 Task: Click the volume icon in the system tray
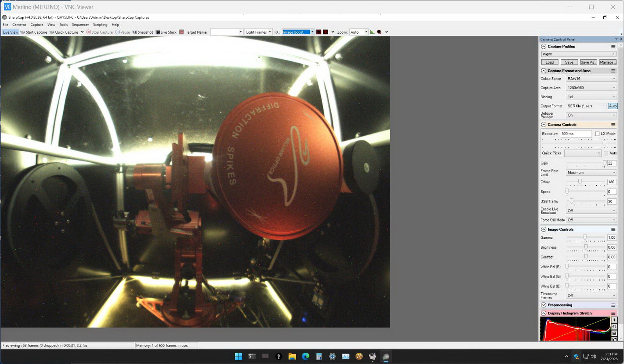coord(594,356)
